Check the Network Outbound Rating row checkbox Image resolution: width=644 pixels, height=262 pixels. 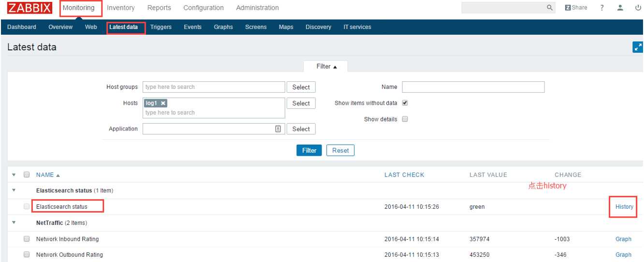tap(27, 254)
